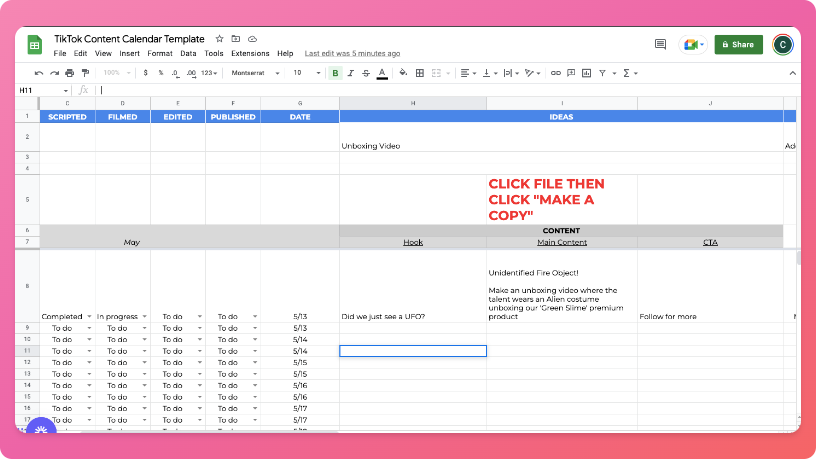The width and height of the screenshot is (816, 459).
Task: Open the Montserrat font dropdown
Action: (255, 73)
